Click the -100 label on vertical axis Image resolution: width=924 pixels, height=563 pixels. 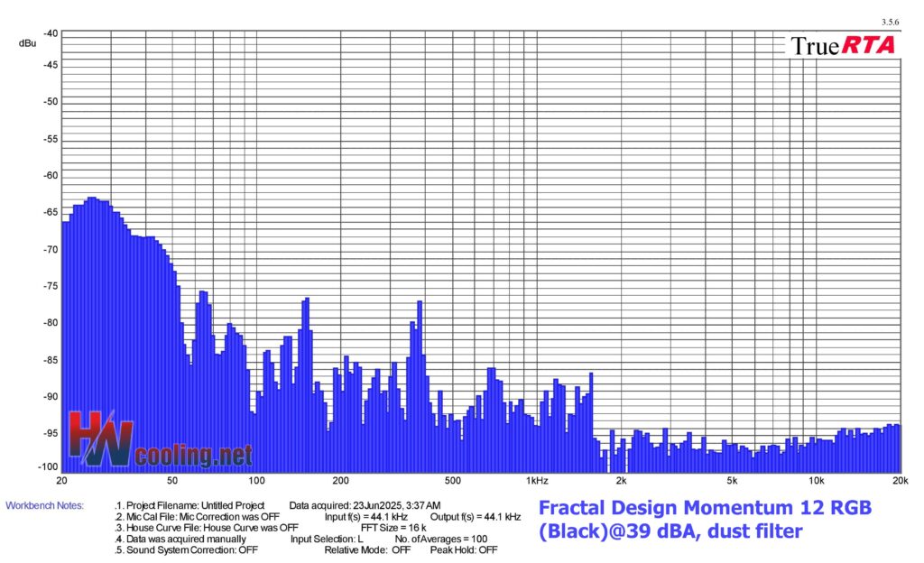[x=49, y=467]
